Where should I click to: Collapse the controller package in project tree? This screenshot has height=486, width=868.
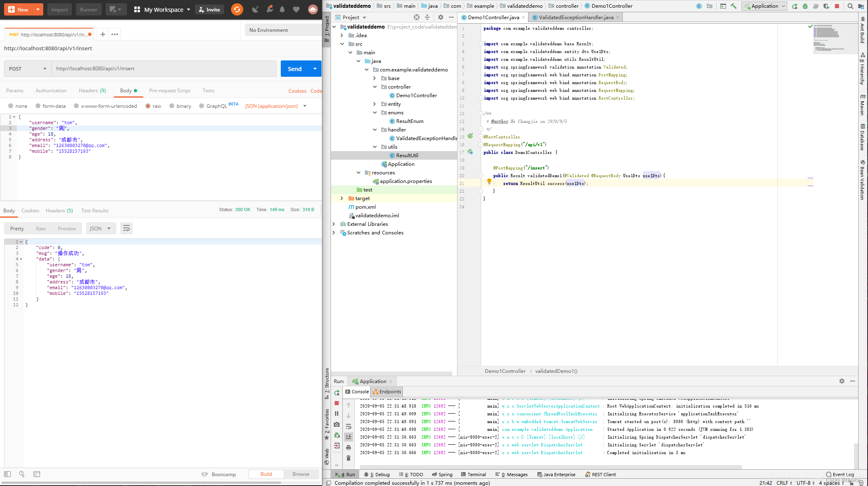pos(375,87)
